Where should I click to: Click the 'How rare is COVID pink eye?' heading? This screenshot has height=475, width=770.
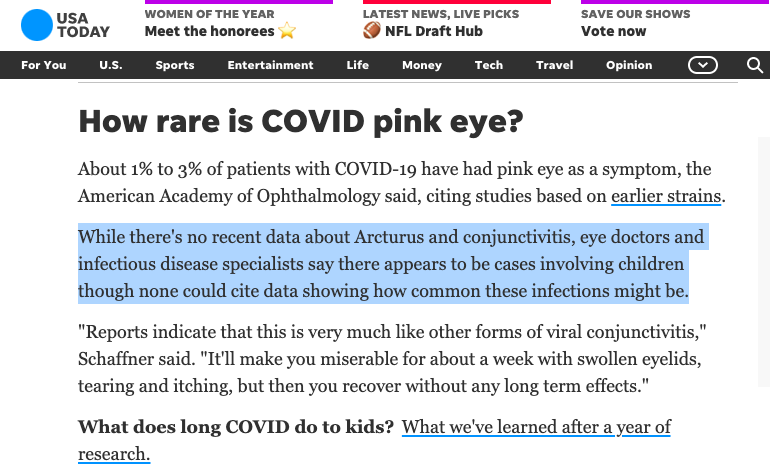[x=301, y=122]
